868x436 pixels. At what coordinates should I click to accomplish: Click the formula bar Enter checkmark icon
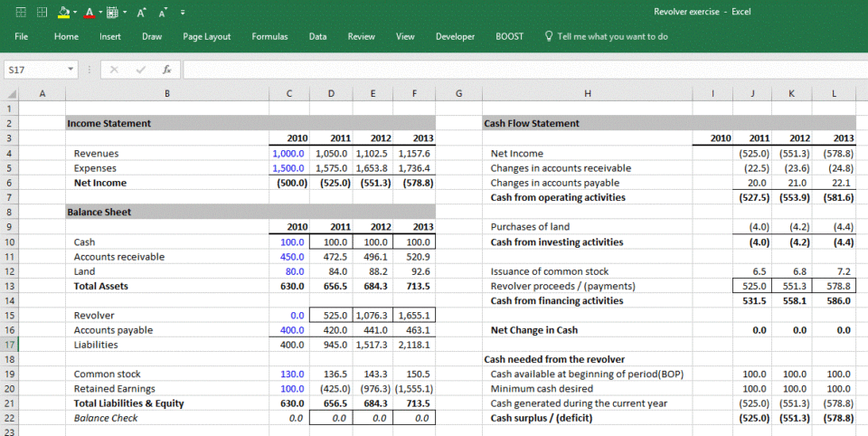(141, 70)
